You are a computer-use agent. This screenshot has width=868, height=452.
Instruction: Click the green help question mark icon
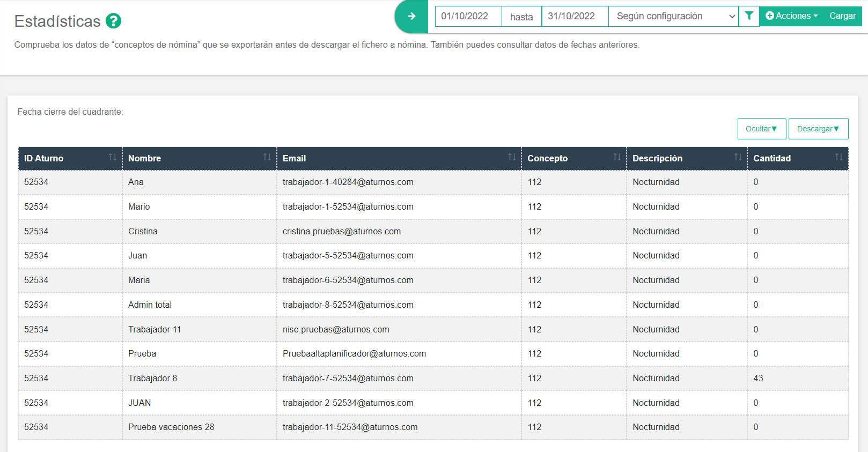coord(113,21)
